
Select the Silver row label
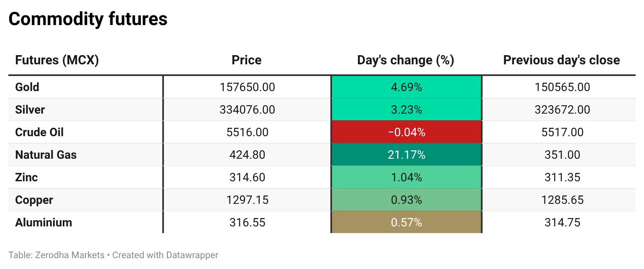click(30, 110)
